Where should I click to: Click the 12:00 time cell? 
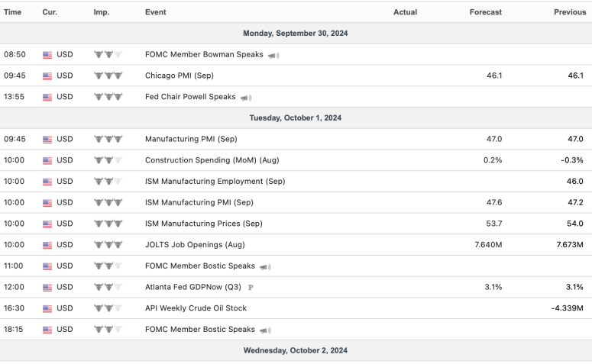pos(14,287)
